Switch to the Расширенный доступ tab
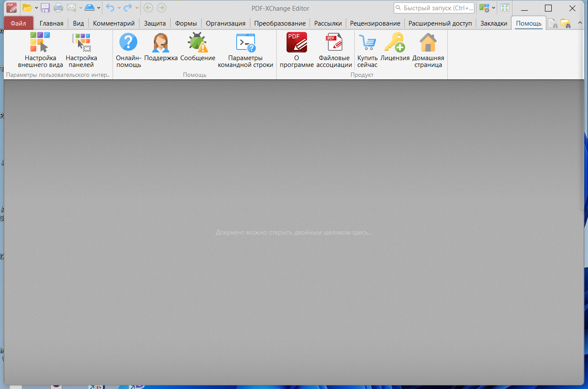 tap(440, 23)
